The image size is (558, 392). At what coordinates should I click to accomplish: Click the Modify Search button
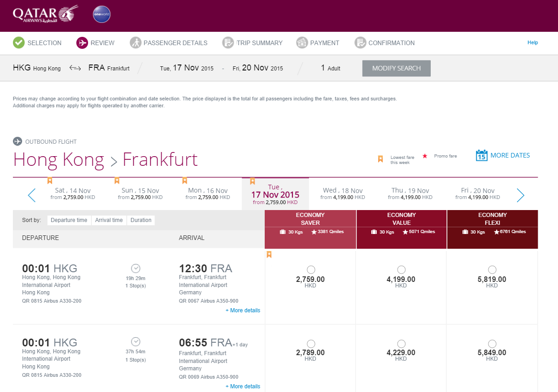click(397, 68)
